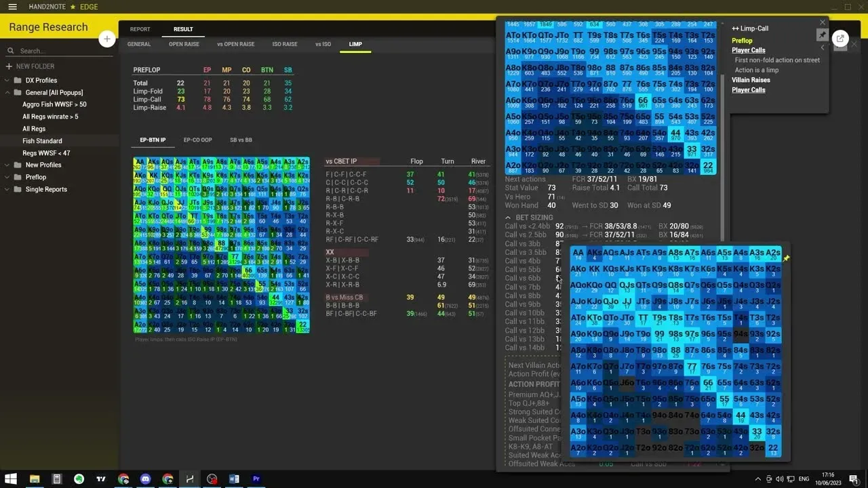Click the Player Calls link under Preflop

point(748,50)
